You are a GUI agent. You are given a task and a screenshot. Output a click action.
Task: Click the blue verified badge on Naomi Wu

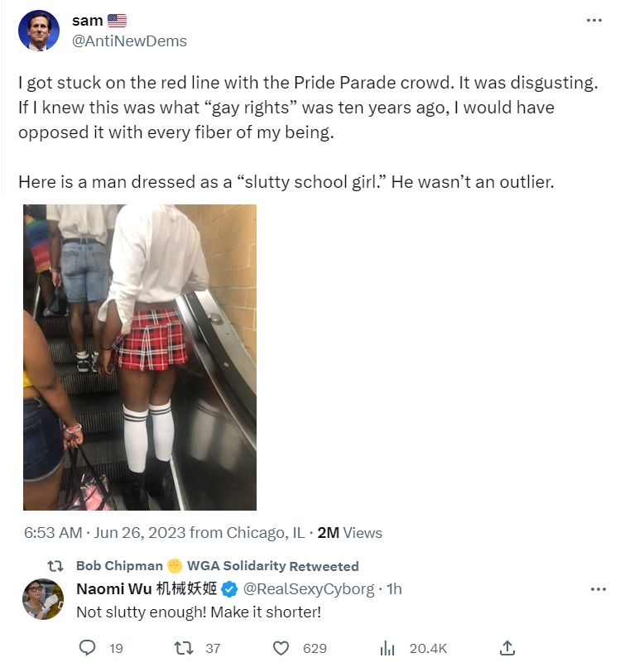pyautogui.click(x=230, y=589)
